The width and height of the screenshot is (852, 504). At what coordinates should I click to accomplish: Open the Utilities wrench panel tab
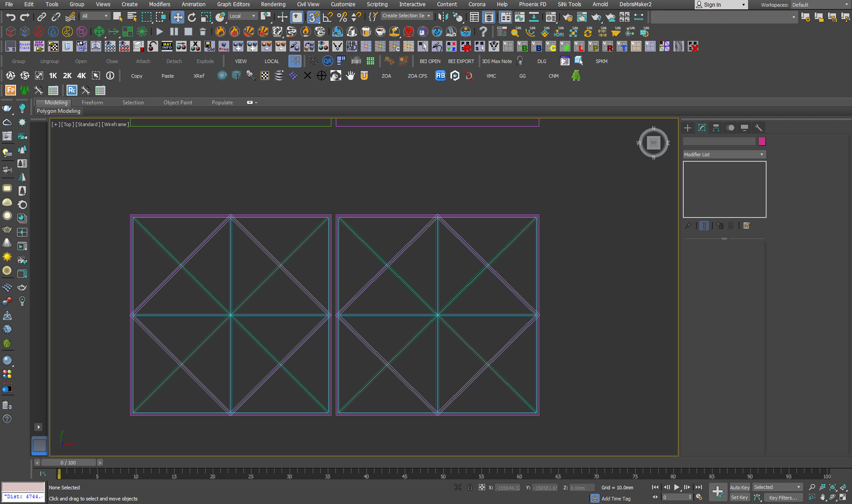pyautogui.click(x=759, y=128)
